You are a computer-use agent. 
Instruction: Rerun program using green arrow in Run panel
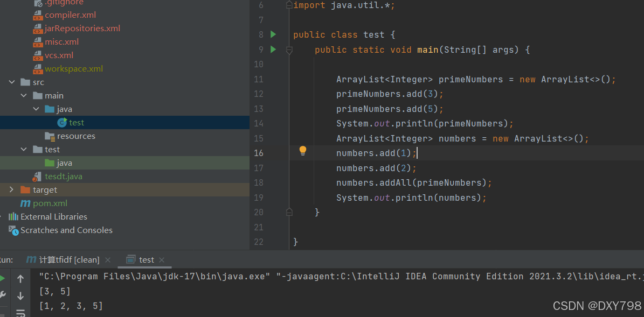tap(2, 277)
